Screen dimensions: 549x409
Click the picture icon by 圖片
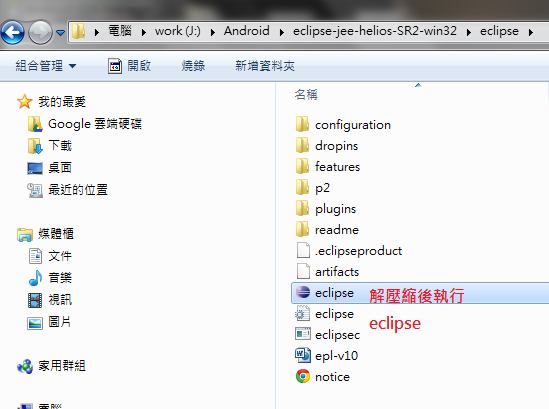[x=35, y=323]
